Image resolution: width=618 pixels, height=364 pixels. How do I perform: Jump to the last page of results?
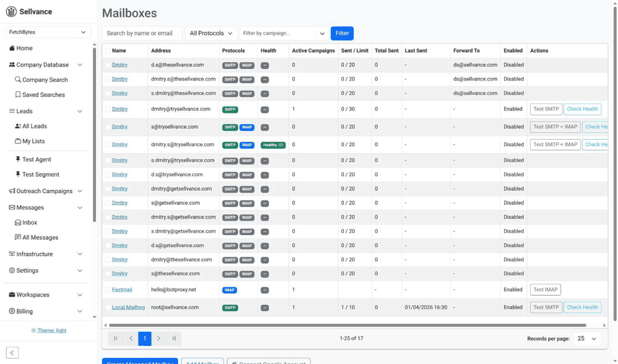[174, 338]
